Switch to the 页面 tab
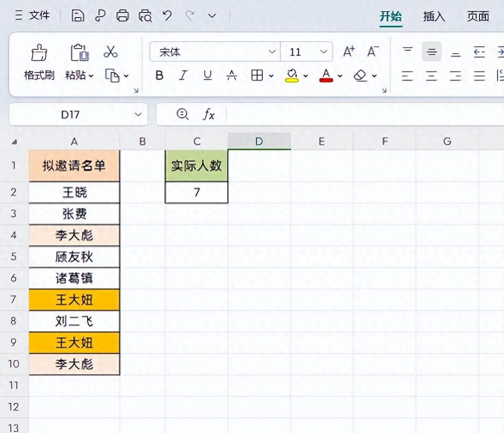 click(478, 16)
